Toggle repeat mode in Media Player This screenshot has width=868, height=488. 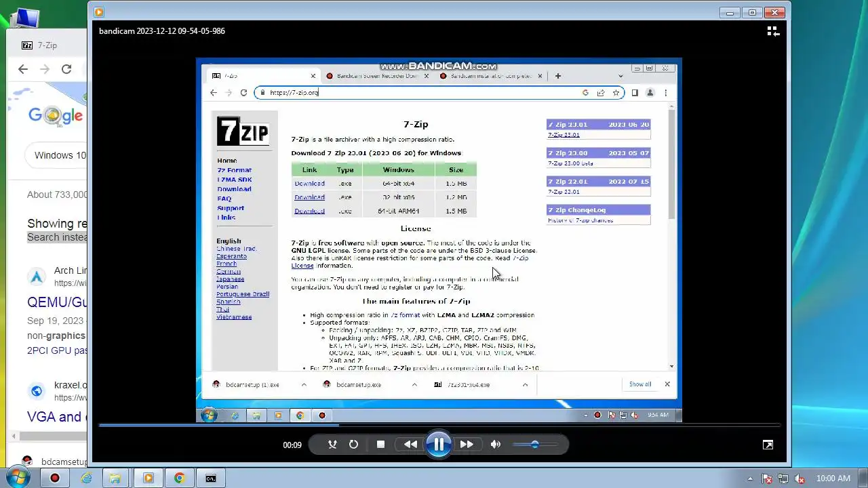[x=353, y=445]
